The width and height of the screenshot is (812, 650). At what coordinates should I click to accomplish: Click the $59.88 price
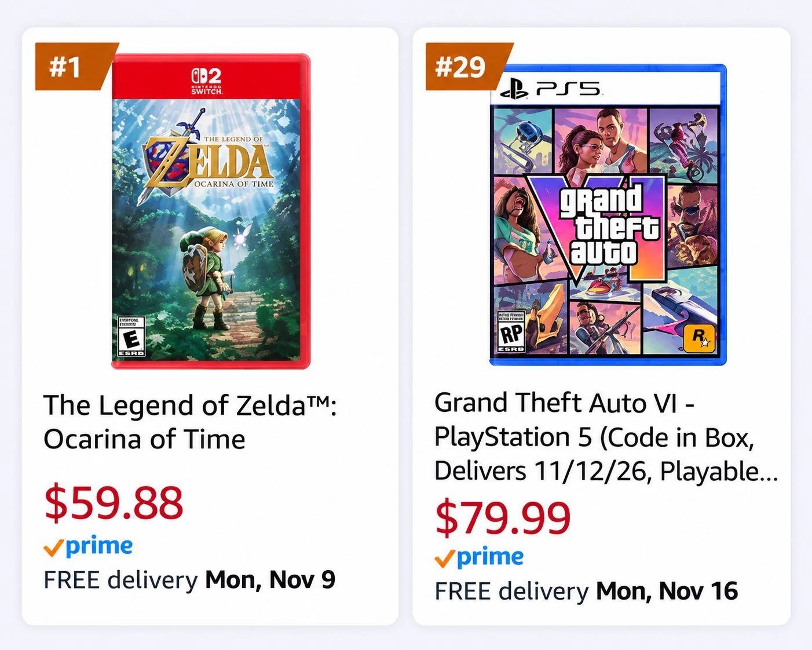coord(114,502)
